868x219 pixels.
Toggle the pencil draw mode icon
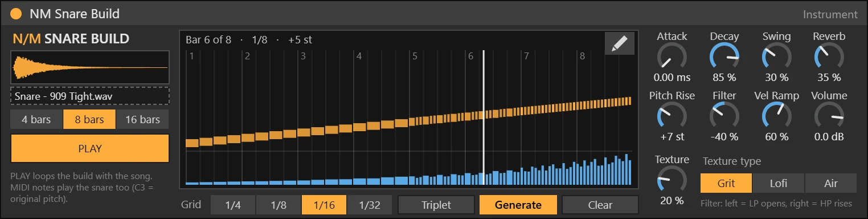tap(619, 43)
